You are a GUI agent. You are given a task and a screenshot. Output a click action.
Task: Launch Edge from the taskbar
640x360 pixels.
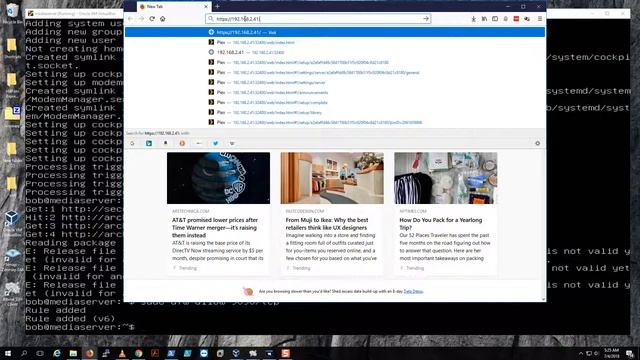tap(57, 353)
